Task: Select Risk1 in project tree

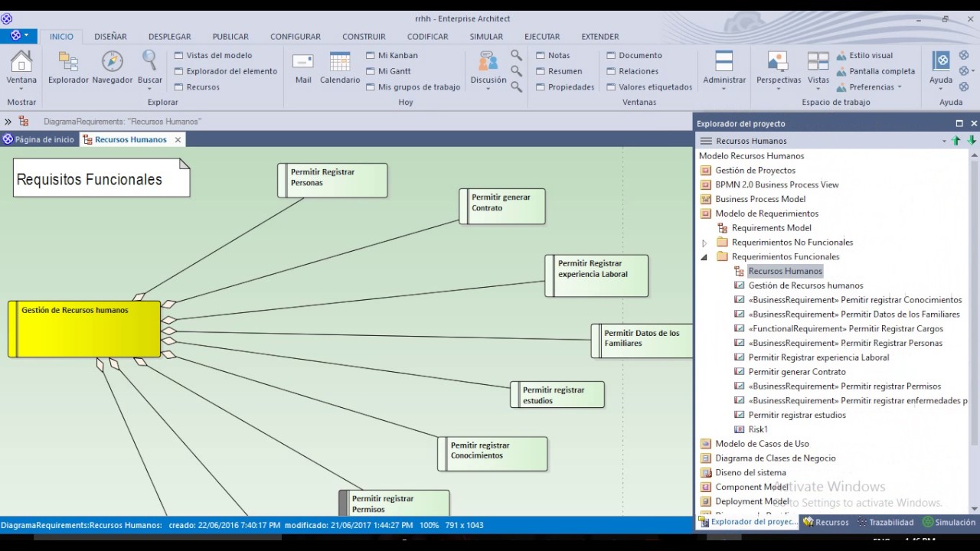Action: pos(758,429)
